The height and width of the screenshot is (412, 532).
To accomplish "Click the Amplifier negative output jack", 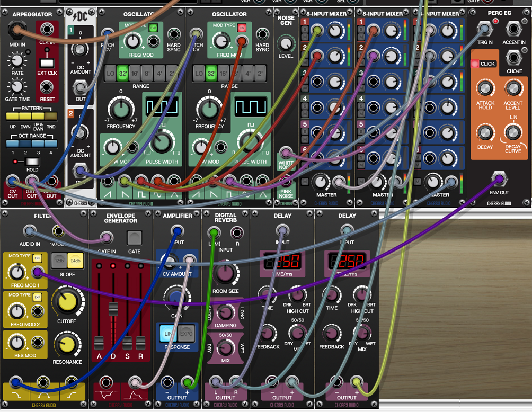I will click(x=167, y=382).
